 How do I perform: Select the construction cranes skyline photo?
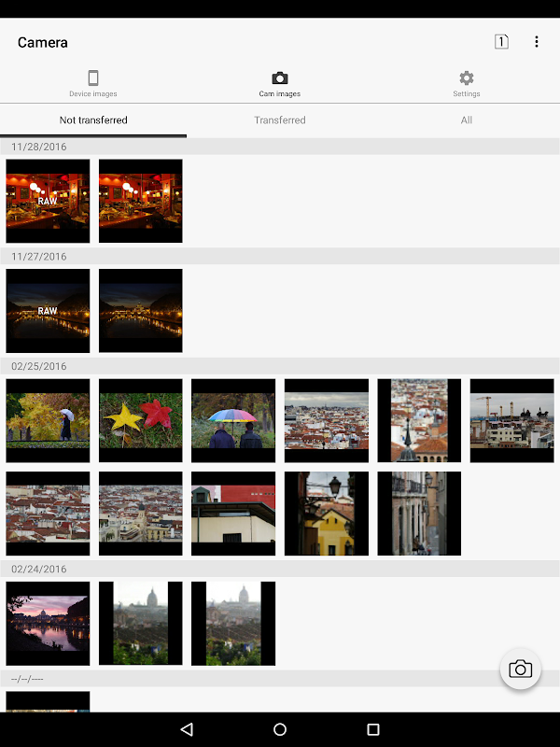pyautogui.click(x=511, y=421)
